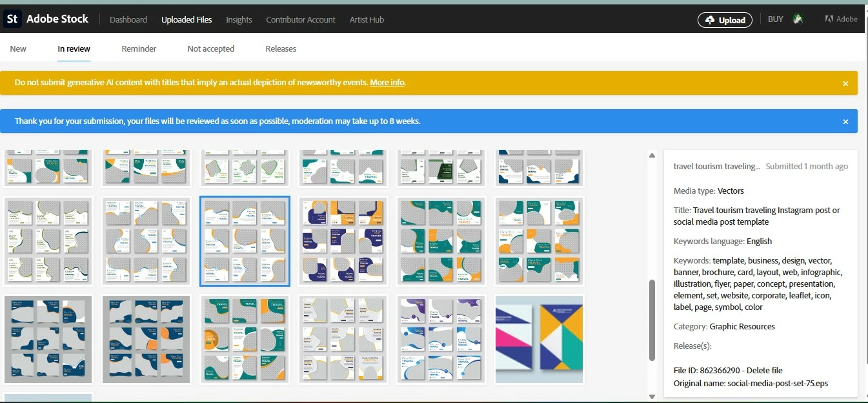
Task: Dismiss the yellow generative AI warning banner
Action: tap(845, 83)
